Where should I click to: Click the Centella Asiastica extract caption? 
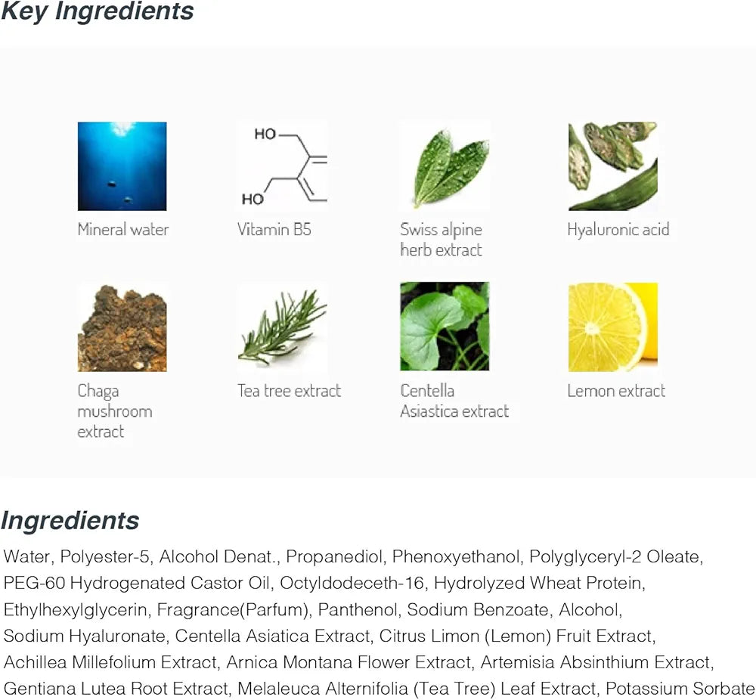click(x=454, y=401)
